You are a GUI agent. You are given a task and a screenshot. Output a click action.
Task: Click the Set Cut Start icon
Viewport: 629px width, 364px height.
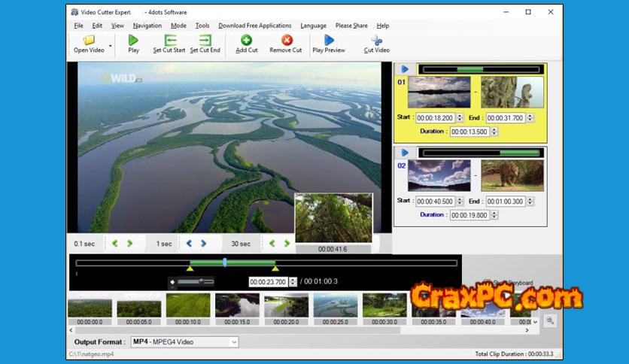[169, 41]
